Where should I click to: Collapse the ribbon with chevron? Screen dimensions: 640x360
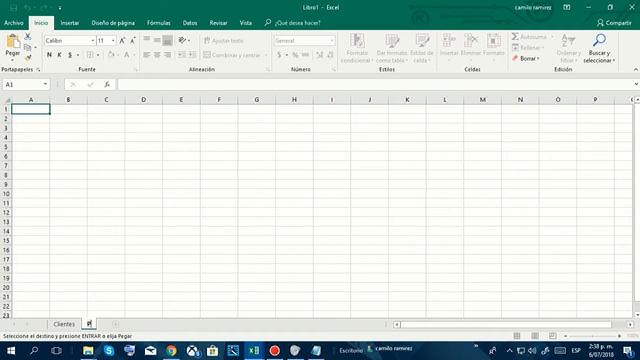point(636,70)
